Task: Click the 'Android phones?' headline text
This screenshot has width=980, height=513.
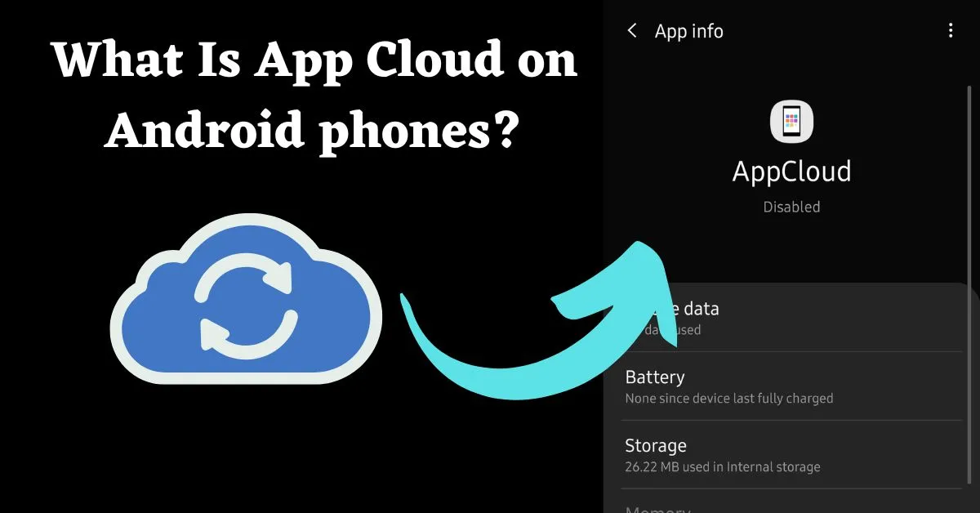Action: click(x=313, y=130)
